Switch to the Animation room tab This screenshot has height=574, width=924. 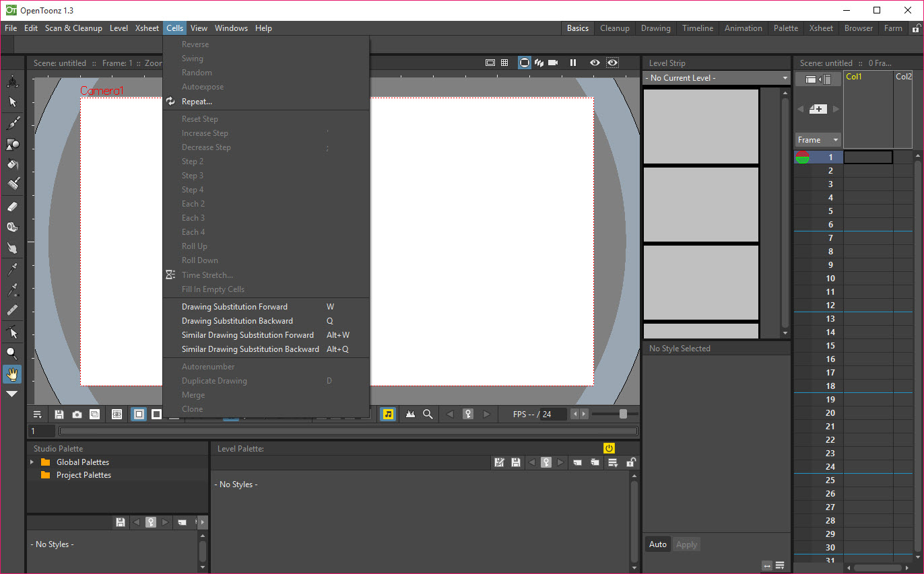coord(743,28)
